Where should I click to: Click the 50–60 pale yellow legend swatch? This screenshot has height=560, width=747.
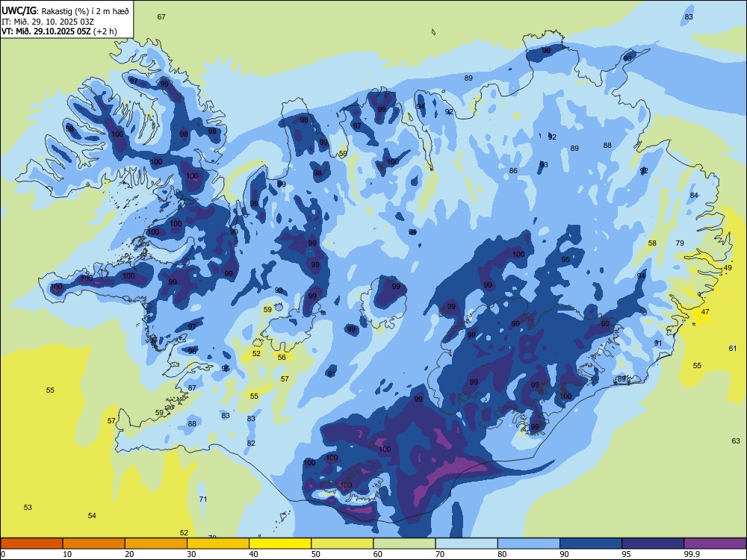[342, 544]
